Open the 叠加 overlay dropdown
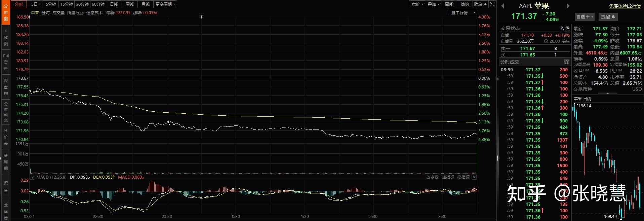This screenshot has height=221, width=644. click(x=433, y=4)
